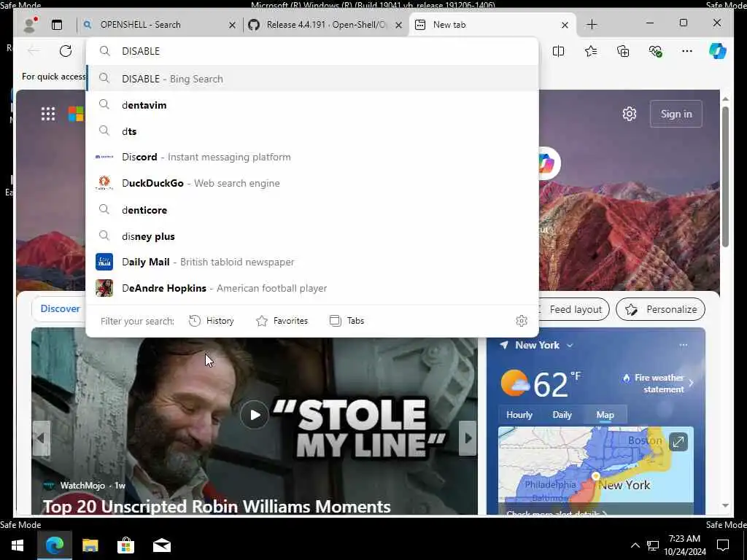Open address bar suggestion settings gear

(522, 321)
